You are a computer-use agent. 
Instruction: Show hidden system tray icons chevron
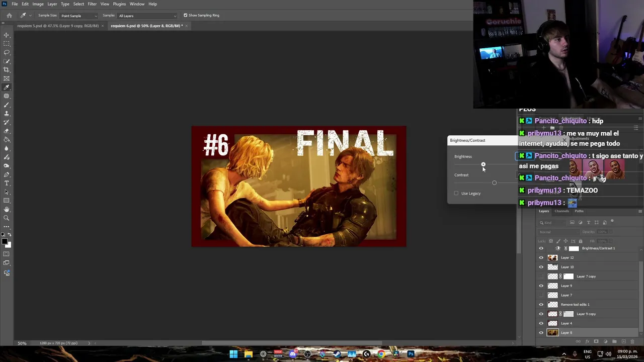(x=564, y=354)
